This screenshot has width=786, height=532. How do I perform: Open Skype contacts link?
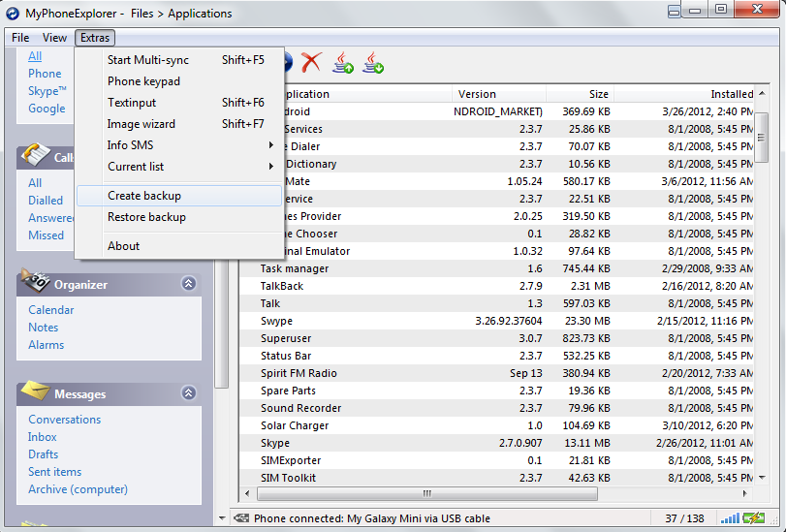(x=47, y=91)
